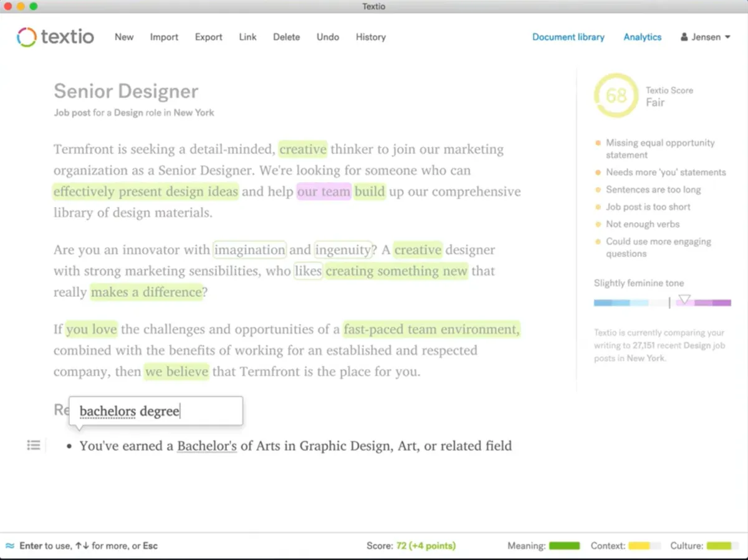748x560 pixels.
Task: Click the 'Senior Designer' document title
Action: point(126,91)
